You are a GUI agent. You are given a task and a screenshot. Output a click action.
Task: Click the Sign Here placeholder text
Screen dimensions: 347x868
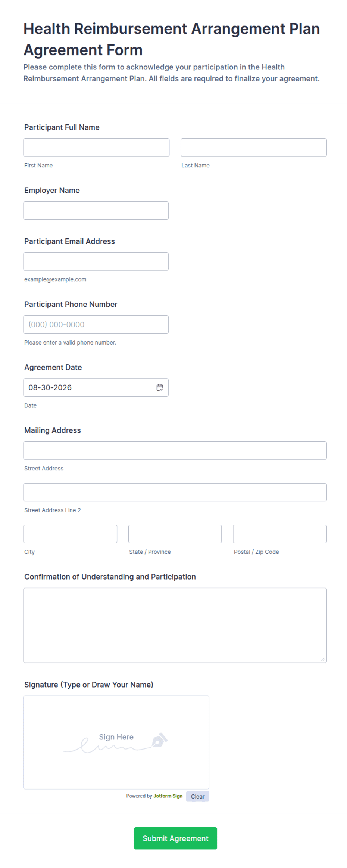(116, 737)
